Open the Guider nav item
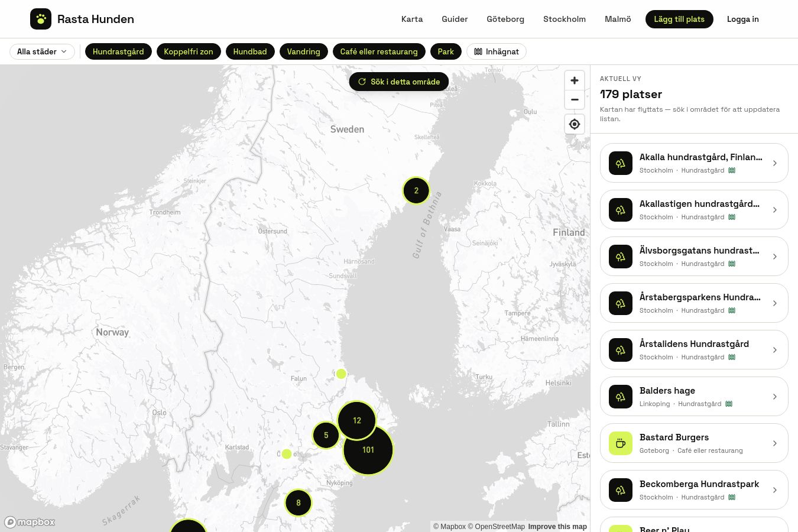The width and height of the screenshot is (798, 532). coord(455,19)
